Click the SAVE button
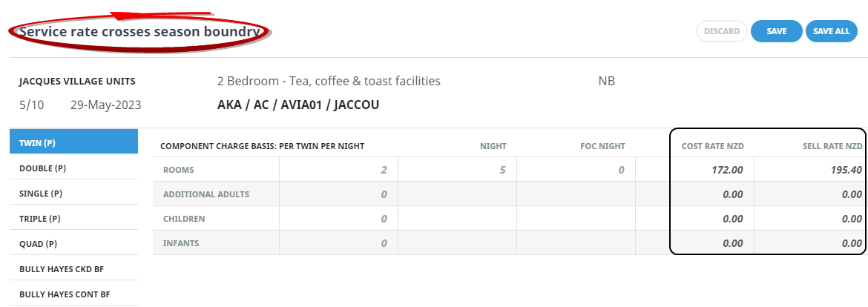The image size is (868, 307). pos(776,31)
